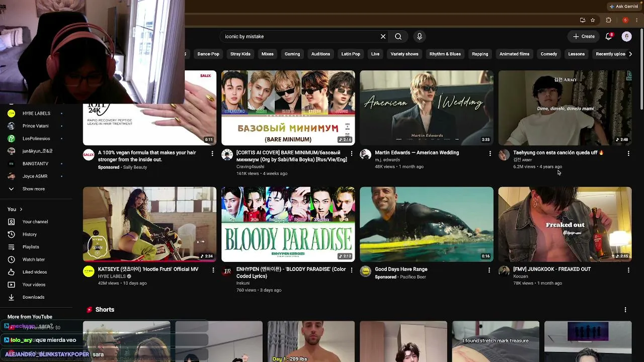Screen dimensions: 644x362
Task: Click the magnifier search button
Action: [x=398, y=36]
